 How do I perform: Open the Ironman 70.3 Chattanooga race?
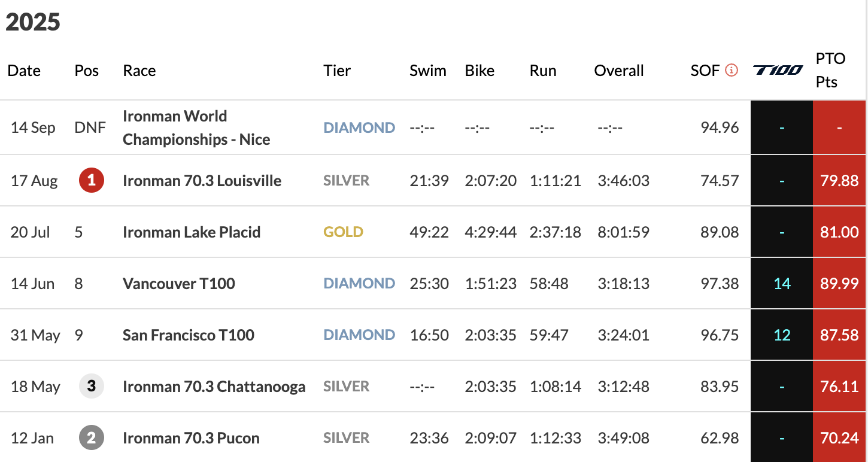214,387
